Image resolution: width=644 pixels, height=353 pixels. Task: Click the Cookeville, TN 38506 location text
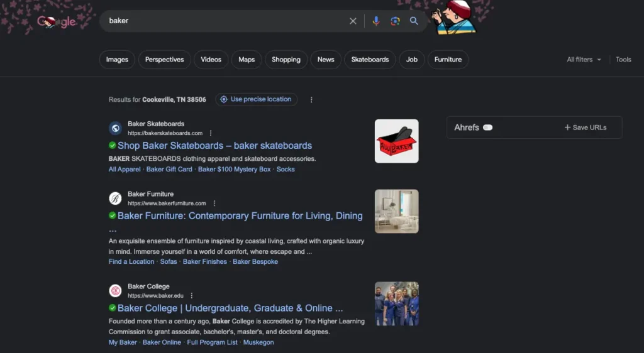coord(174,100)
